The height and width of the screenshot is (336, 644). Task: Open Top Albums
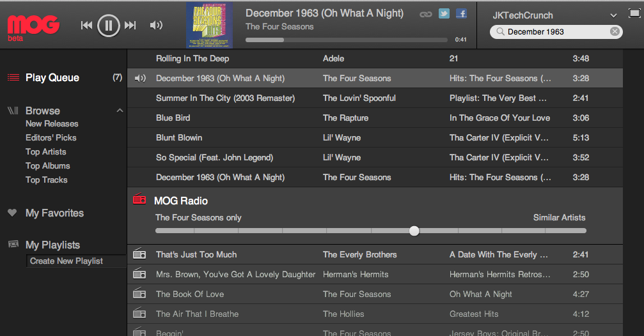(47, 165)
